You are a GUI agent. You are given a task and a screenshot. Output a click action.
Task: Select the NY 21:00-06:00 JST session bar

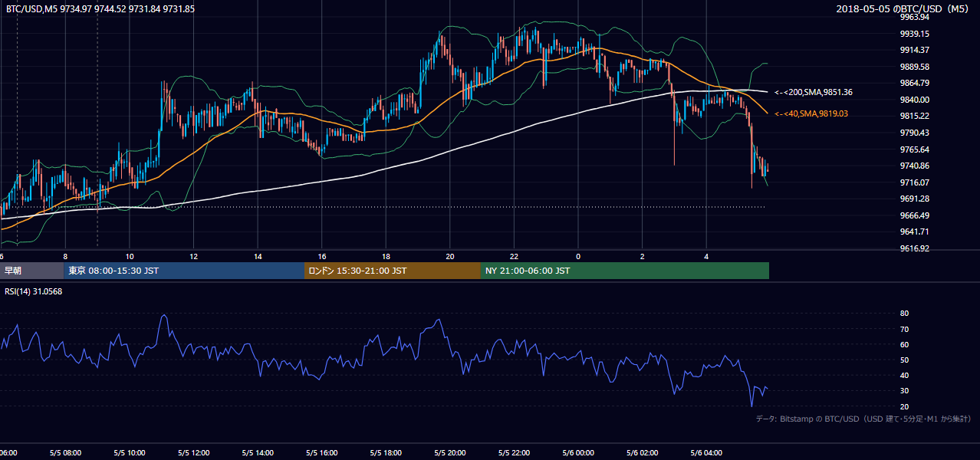coord(625,271)
